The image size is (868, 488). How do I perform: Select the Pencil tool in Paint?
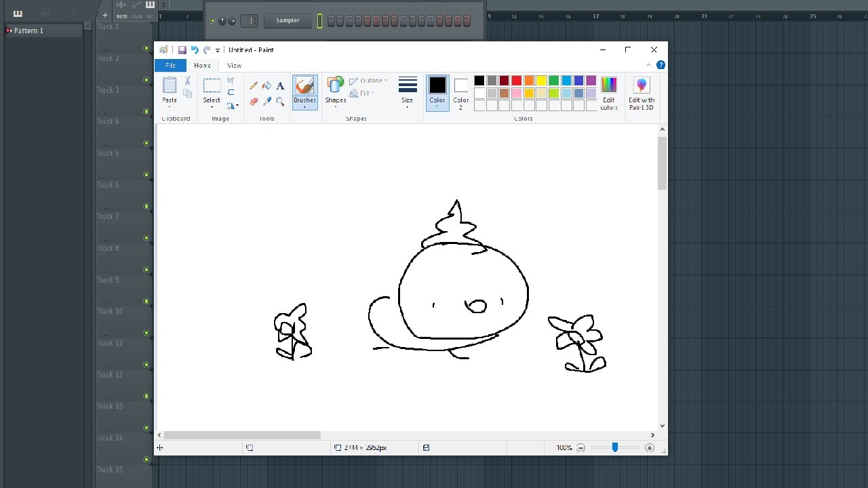click(x=254, y=86)
